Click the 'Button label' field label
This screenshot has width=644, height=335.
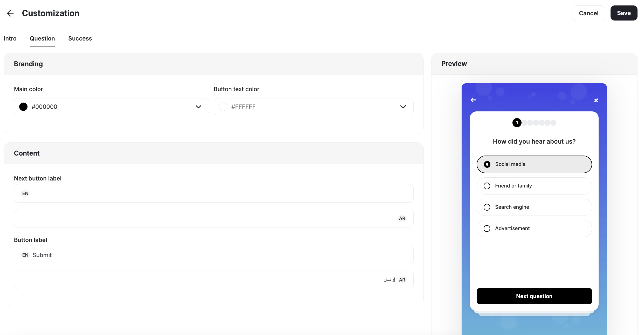[x=30, y=240]
